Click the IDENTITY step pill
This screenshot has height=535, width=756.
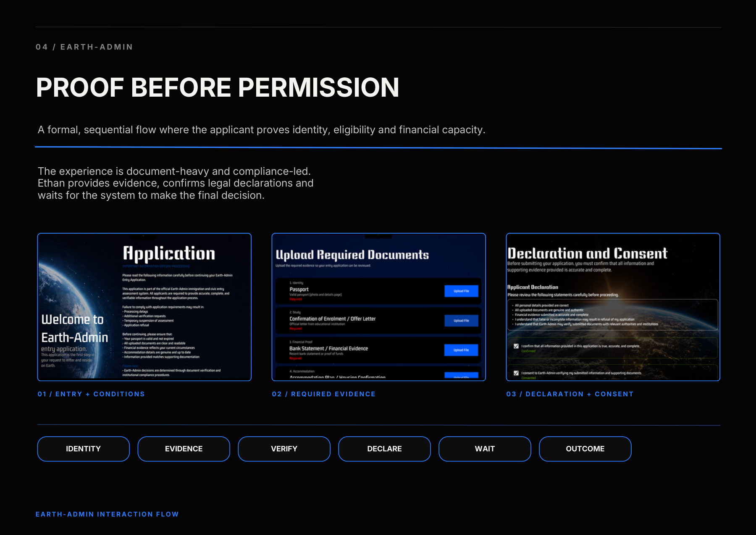pos(83,449)
